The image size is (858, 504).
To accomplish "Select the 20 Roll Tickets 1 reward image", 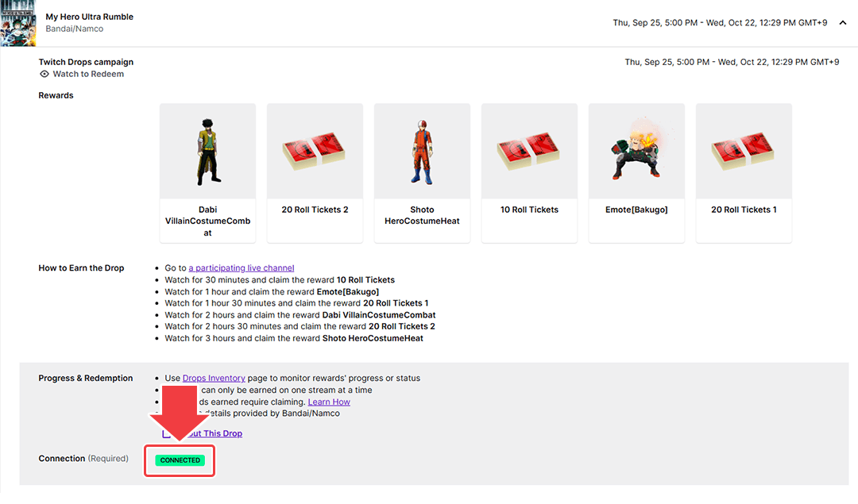I will tap(744, 151).
